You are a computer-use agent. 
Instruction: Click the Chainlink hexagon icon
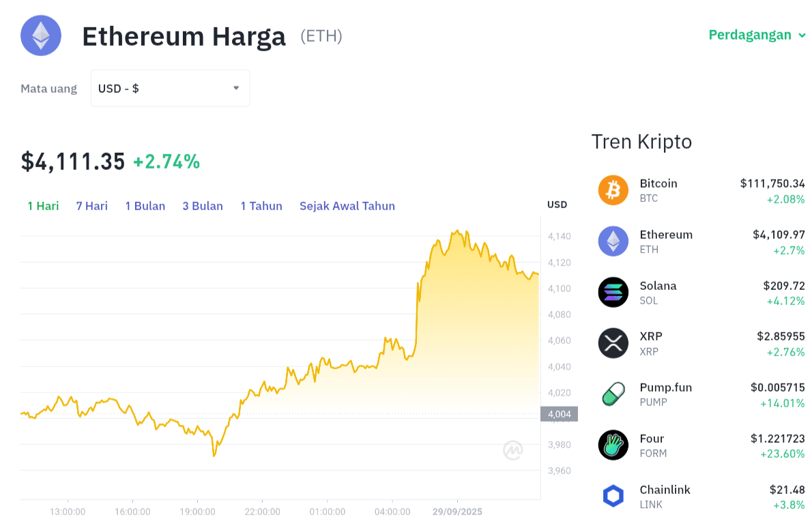click(x=613, y=497)
